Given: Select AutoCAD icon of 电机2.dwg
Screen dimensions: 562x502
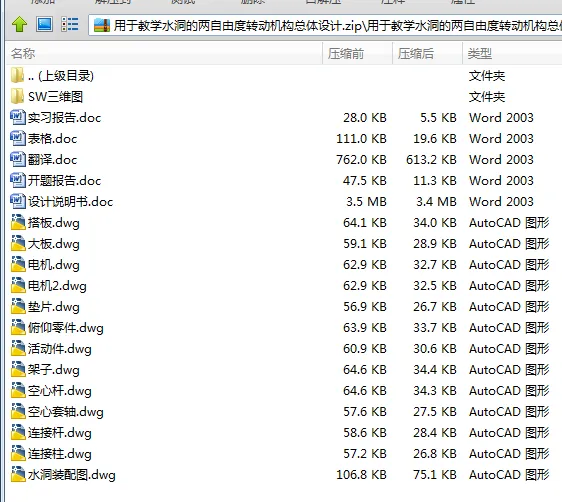Looking at the screenshot, I should (18, 286).
